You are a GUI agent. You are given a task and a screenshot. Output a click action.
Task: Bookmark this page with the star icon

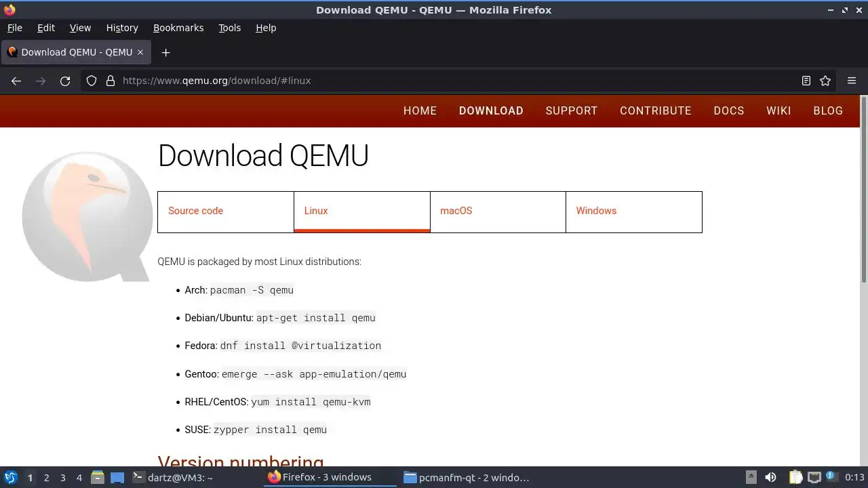point(825,81)
